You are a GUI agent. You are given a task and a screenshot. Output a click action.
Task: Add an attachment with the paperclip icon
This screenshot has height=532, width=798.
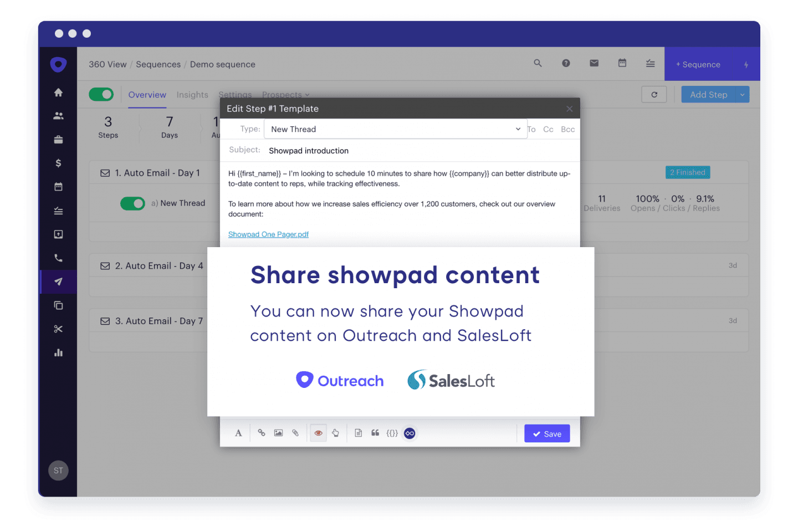click(295, 433)
